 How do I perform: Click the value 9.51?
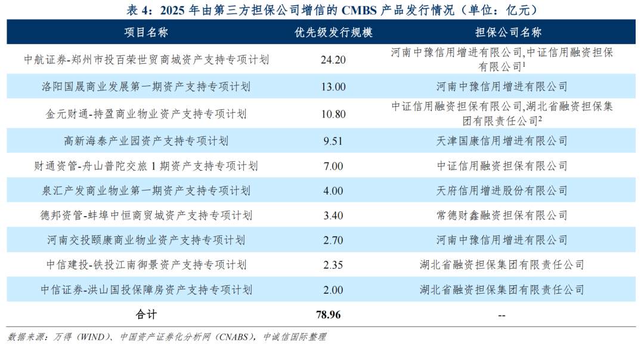pyautogui.click(x=333, y=141)
